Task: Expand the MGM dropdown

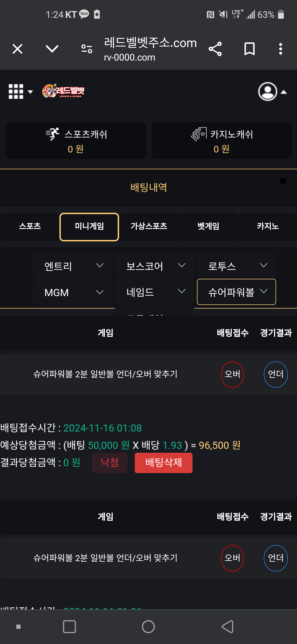Action: click(x=73, y=292)
